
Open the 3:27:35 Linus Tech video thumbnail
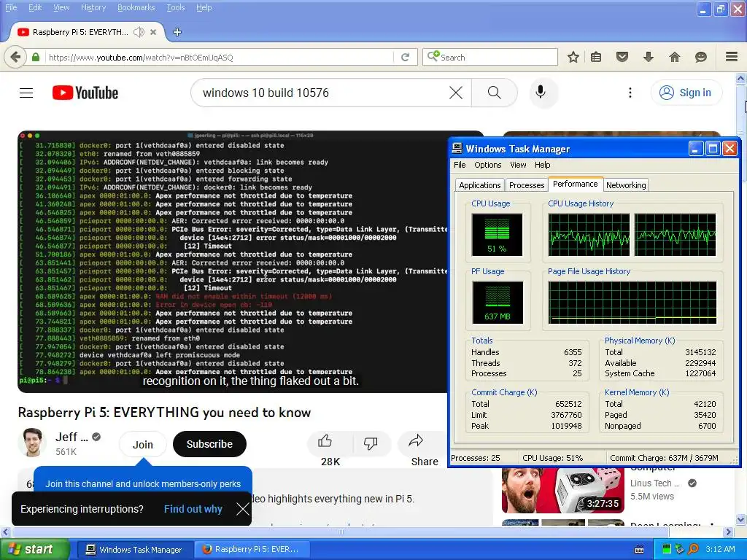[x=562, y=490]
